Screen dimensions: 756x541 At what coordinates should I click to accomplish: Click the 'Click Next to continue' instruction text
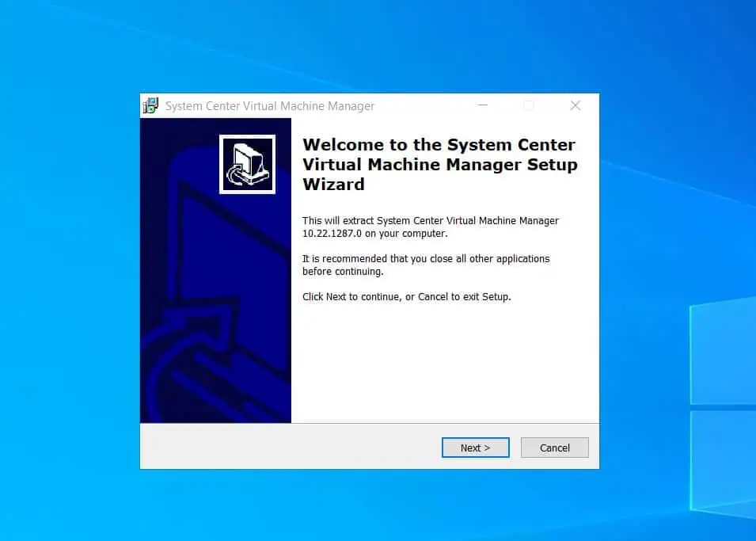point(406,297)
